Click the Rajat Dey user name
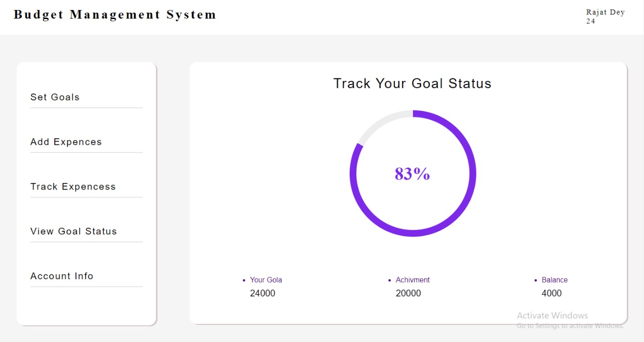The height and width of the screenshot is (342, 644). coord(605,12)
